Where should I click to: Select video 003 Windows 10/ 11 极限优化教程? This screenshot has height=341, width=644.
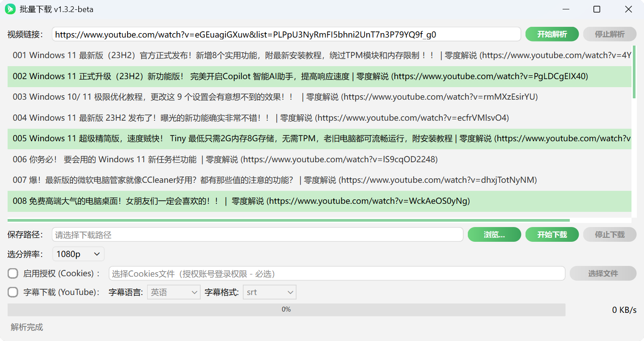coord(319,97)
